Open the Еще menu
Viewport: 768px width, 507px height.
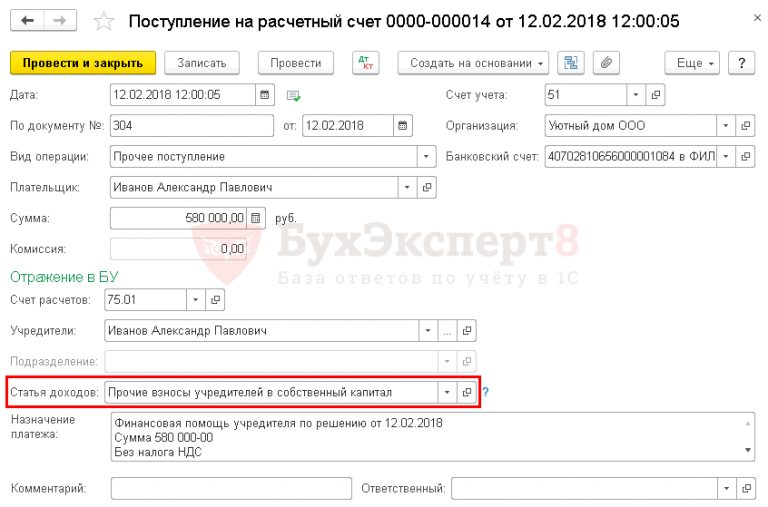click(692, 63)
